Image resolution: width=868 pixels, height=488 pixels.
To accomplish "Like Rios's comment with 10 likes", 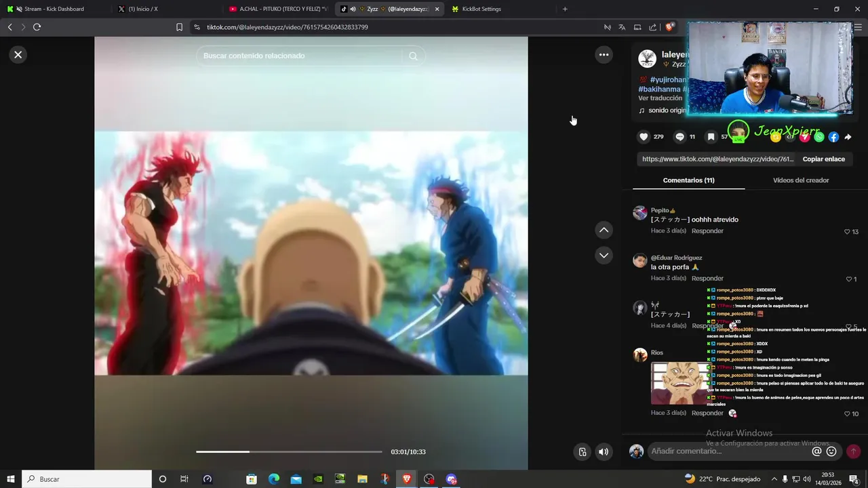I will click(848, 414).
